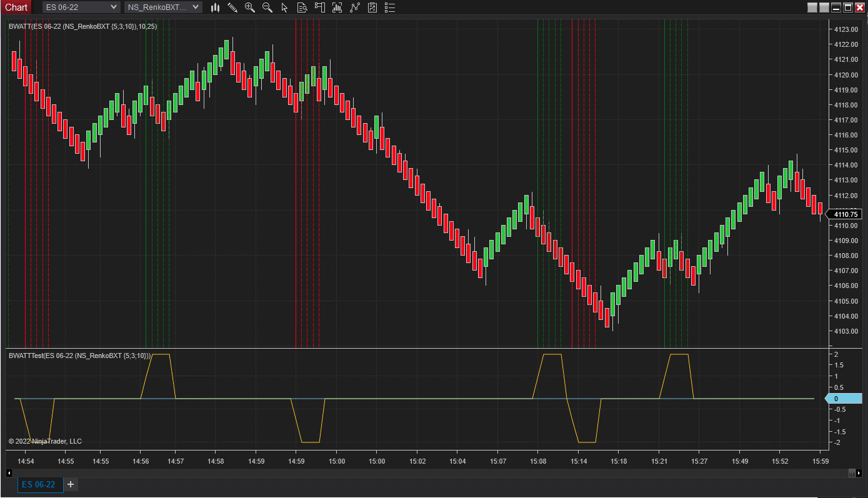Minimize the chart window

[x=836, y=7]
